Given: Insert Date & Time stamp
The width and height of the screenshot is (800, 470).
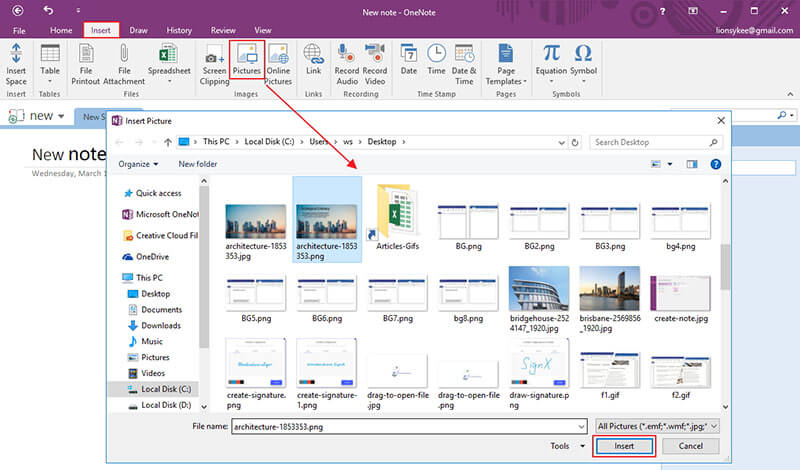Looking at the screenshot, I should [464, 64].
